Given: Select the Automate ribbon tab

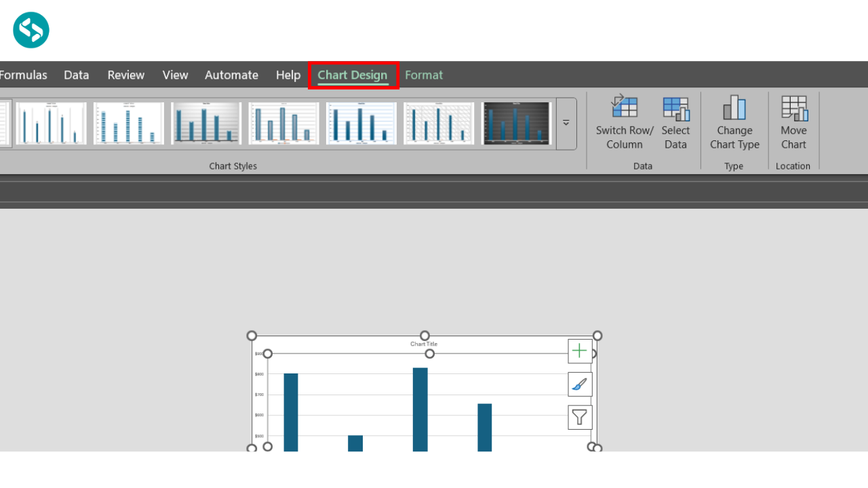Looking at the screenshot, I should click(231, 75).
